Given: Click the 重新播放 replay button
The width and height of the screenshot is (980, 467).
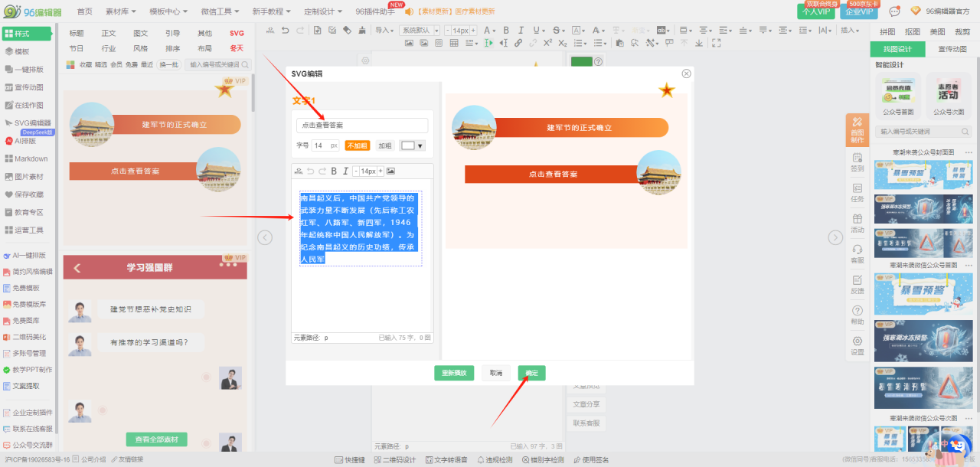Looking at the screenshot, I should pyautogui.click(x=455, y=373).
